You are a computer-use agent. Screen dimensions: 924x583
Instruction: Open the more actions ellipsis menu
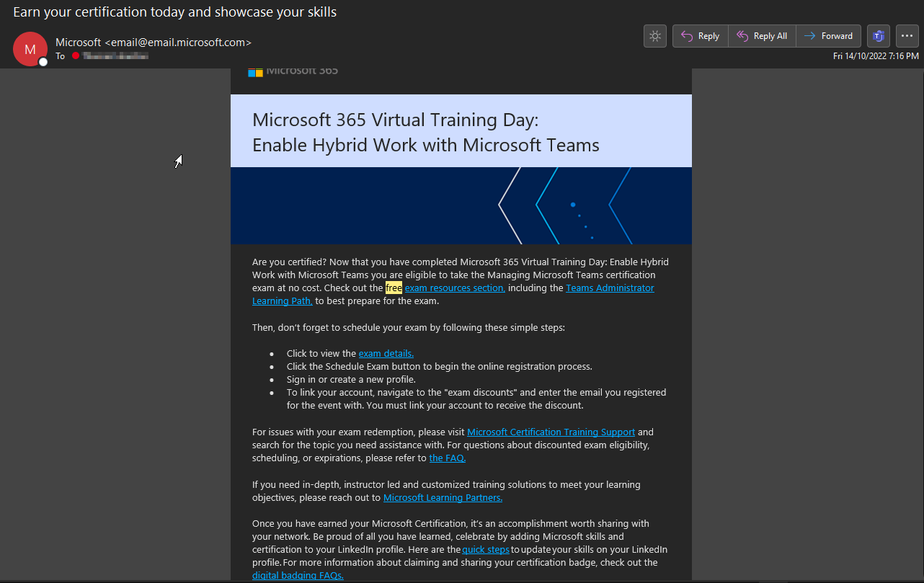pos(907,36)
